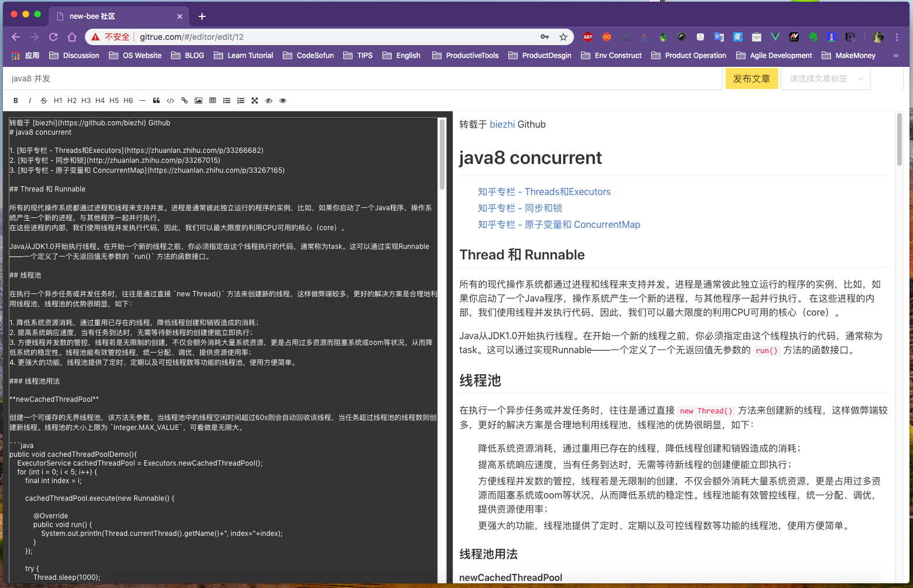Open the Vue devtools extension
913x588 pixels.
[775, 37]
